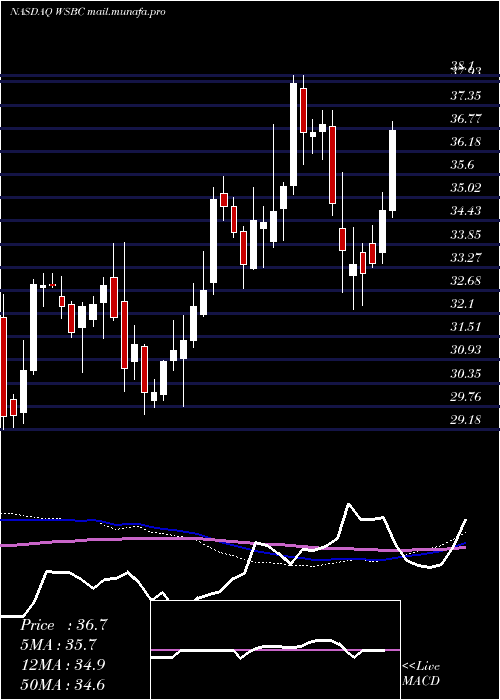Click the 30.93 price axis label
The height and width of the screenshot is (700, 500).
point(466,350)
